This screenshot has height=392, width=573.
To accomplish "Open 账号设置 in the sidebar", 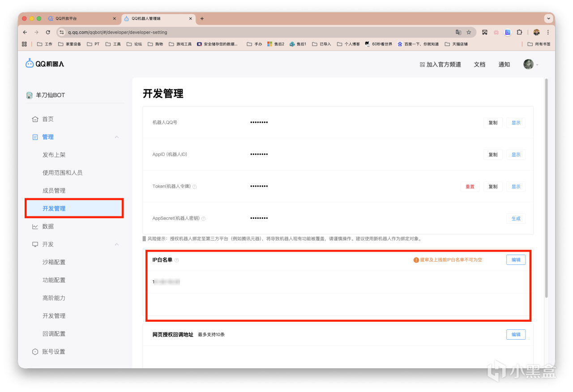I will coord(48,352).
